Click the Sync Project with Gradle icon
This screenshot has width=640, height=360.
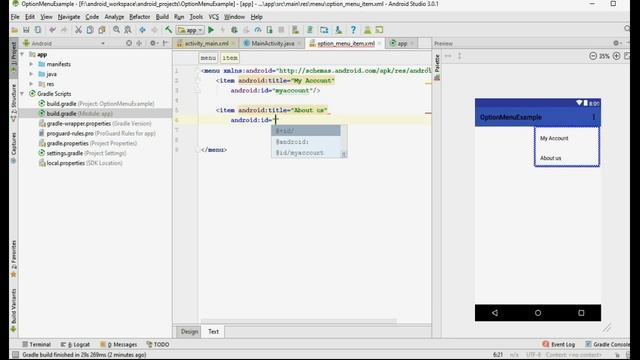pos(310,30)
